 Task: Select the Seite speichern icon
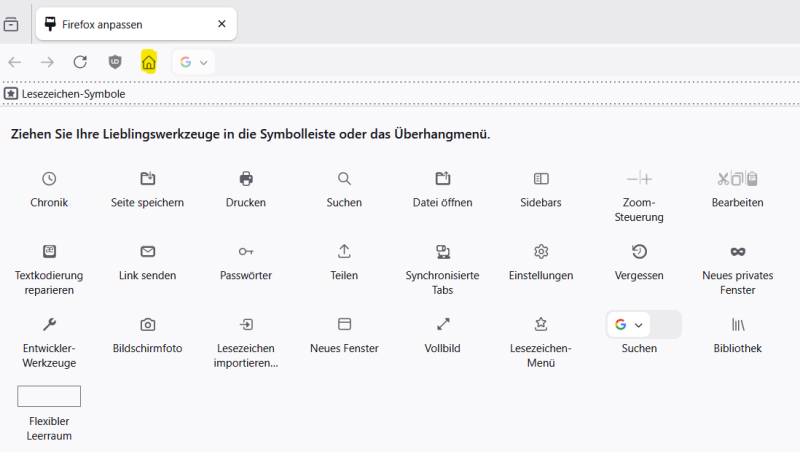147,179
